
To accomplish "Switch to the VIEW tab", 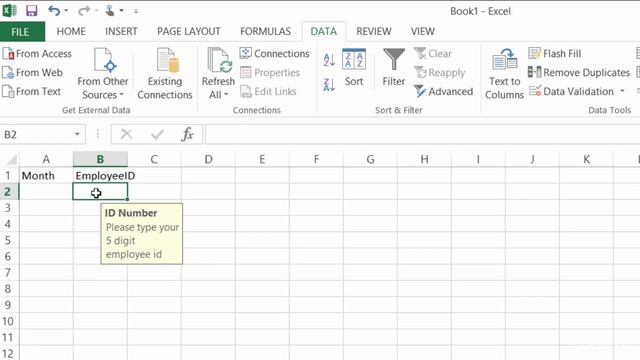I will 422,31.
